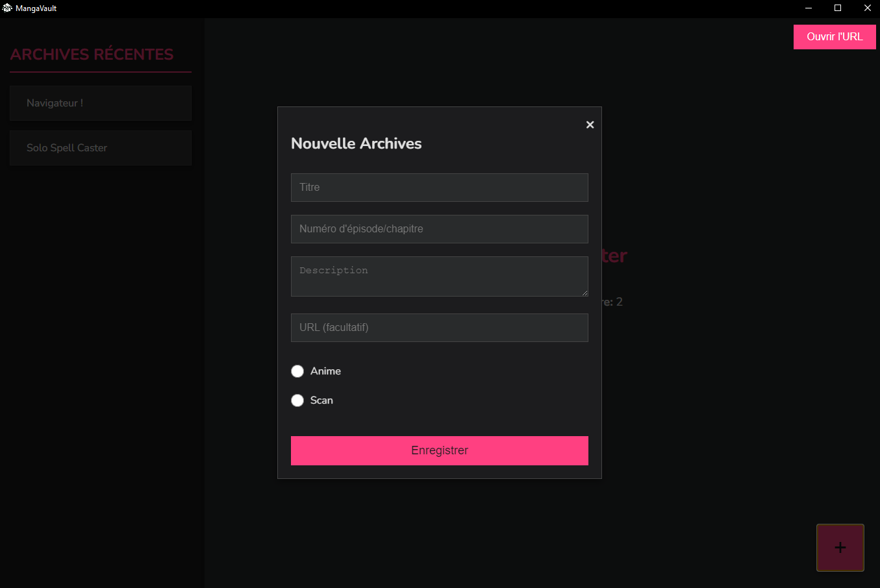Click the Description textarea resize handle
This screenshot has width=880, height=588.
(585, 293)
